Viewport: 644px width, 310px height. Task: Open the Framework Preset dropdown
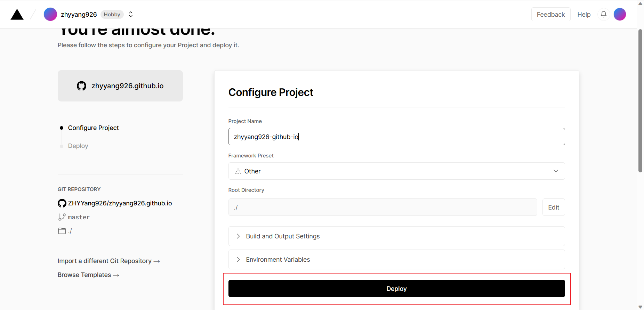(x=396, y=171)
